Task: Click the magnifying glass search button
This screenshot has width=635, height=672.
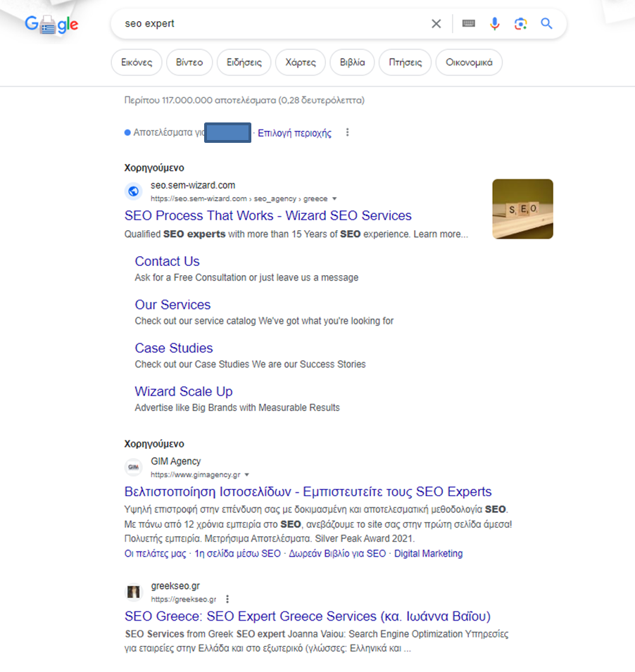Action: point(547,24)
